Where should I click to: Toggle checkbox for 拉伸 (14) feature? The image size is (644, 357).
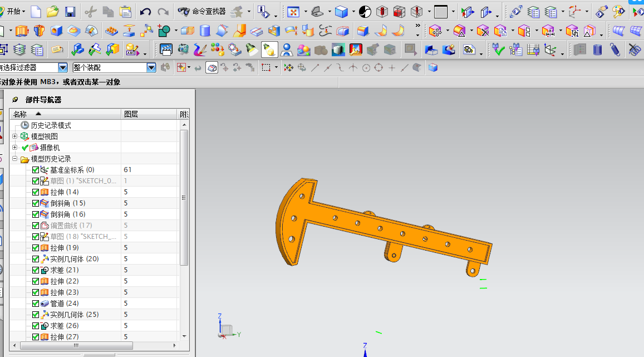tap(36, 192)
